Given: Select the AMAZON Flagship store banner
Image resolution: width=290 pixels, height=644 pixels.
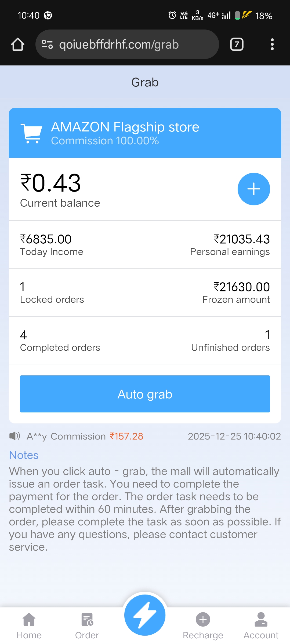Looking at the screenshot, I should click(x=145, y=133).
